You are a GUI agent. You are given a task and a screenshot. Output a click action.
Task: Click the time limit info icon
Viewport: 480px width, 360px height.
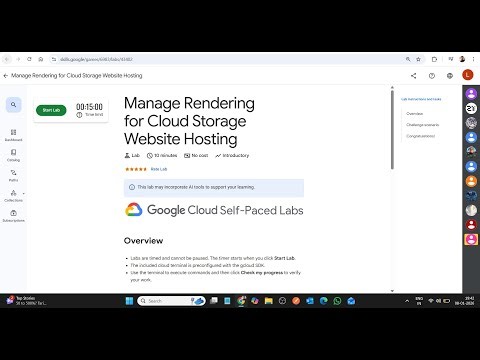pos(79,115)
